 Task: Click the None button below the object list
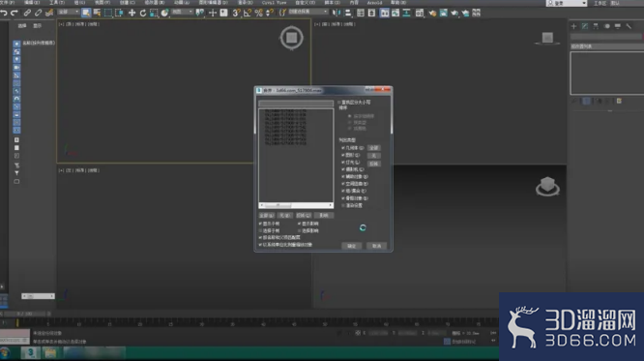click(284, 216)
